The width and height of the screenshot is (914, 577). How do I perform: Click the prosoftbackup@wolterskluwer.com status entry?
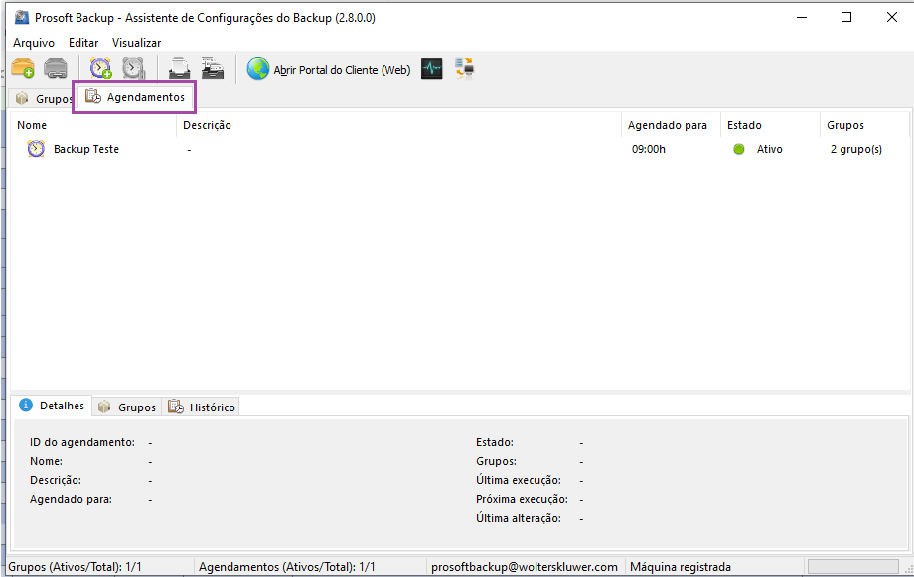524,567
